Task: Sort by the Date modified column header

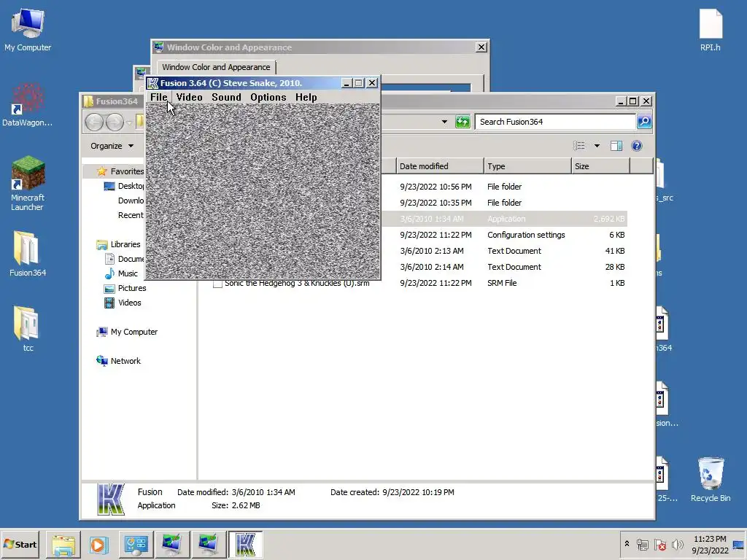Action: [438, 166]
